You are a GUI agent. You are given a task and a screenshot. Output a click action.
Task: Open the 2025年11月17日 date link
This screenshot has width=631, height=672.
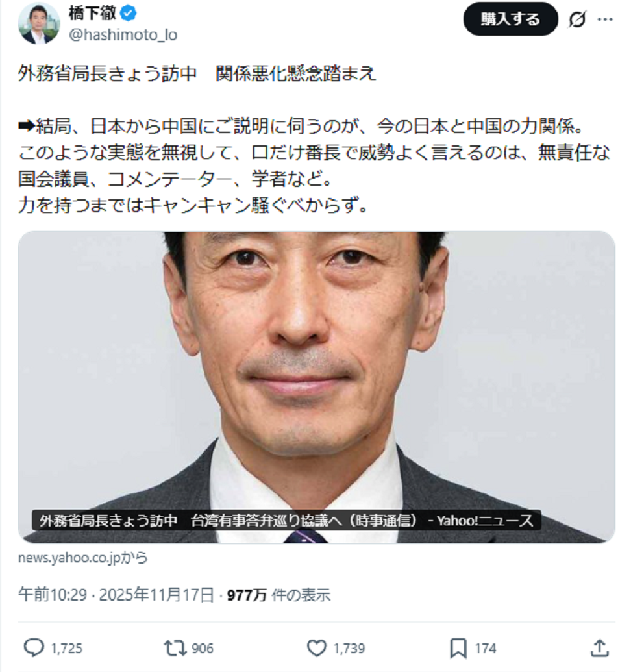click(x=156, y=595)
